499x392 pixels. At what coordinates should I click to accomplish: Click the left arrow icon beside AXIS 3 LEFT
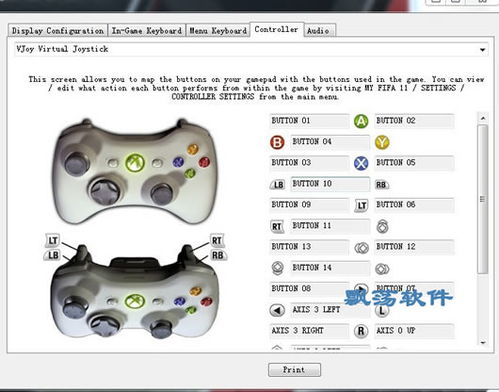point(277,310)
